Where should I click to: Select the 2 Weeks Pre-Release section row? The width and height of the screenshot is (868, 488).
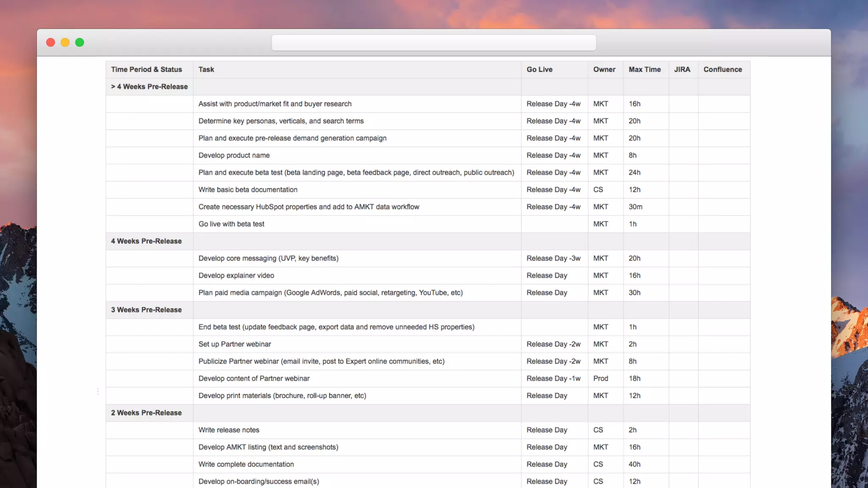[146, 413]
